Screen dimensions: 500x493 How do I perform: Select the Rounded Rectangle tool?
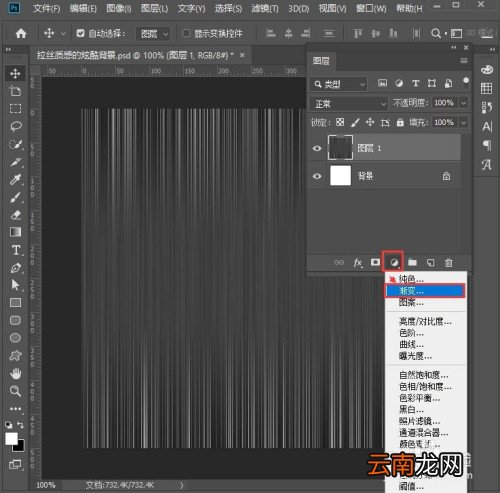15,320
